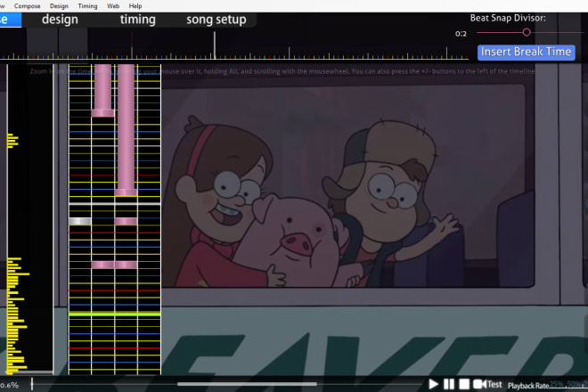Open the Compose menu

pyautogui.click(x=27, y=6)
